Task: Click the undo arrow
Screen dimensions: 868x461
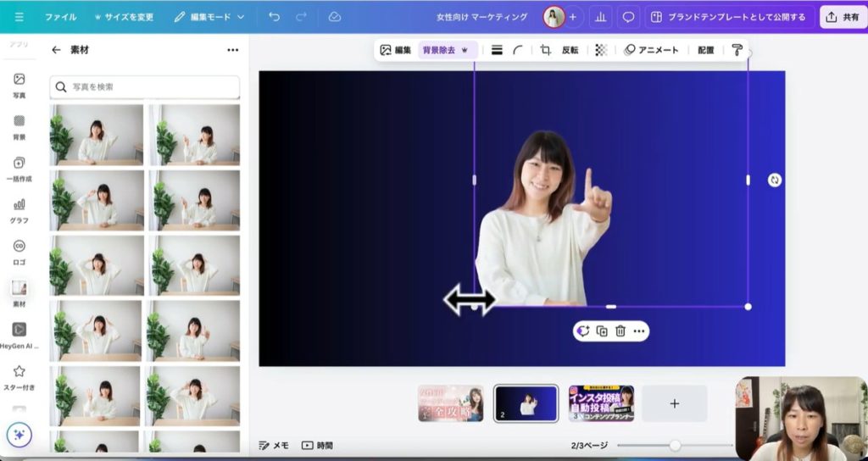Action: pos(274,17)
